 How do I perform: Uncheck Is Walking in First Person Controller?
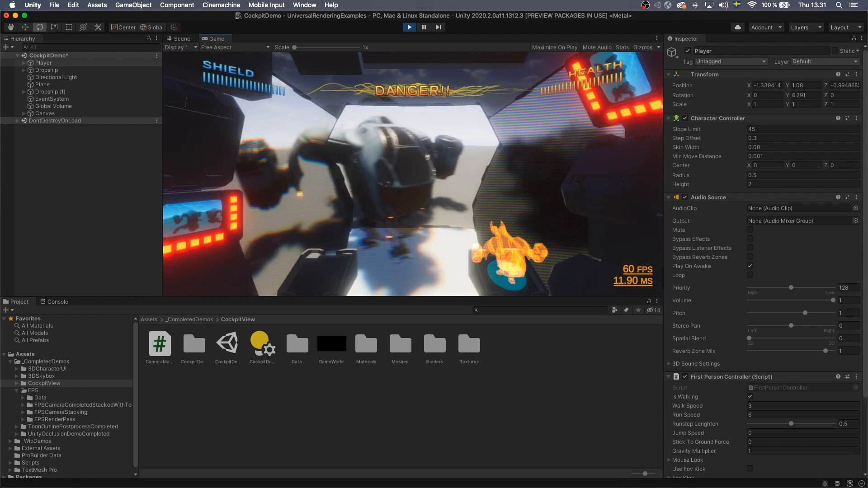[750, 396]
